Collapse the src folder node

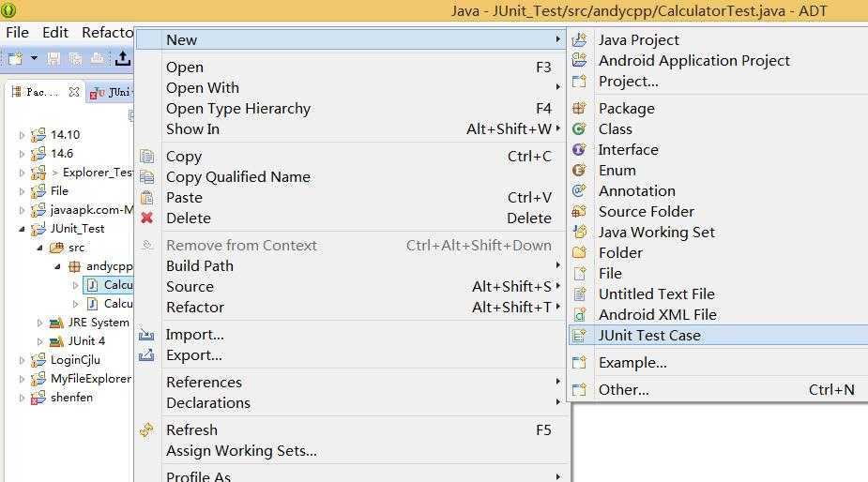pyautogui.click(x=39, y=248)
